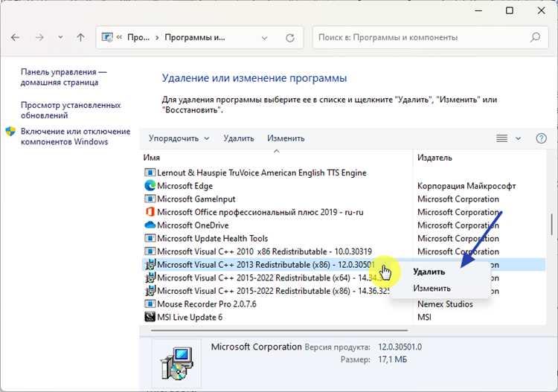Click the Удалить toolbar button
558x392 pixels.
pyautogui.click(x=238, y=138)
